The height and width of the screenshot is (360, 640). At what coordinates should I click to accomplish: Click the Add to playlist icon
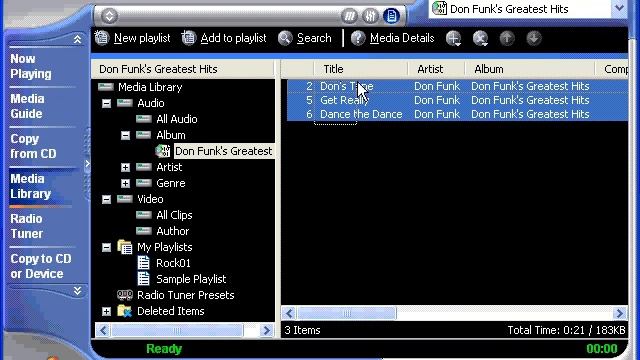coord(189,38)
